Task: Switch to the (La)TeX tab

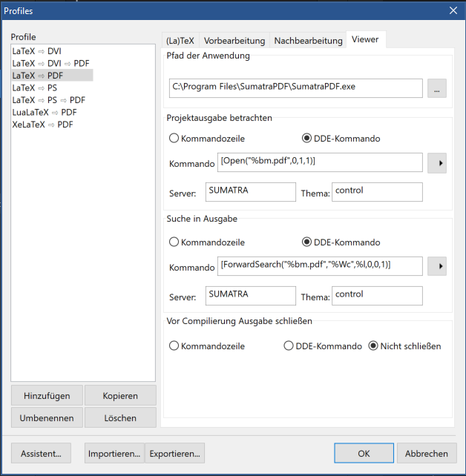Action: [x=180, y=41]
